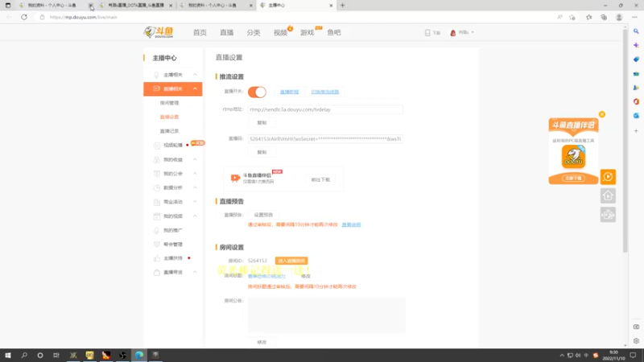Open the browser profile avatar icon
Viewport: 644px width, 362px height.
tap(619, 17)
